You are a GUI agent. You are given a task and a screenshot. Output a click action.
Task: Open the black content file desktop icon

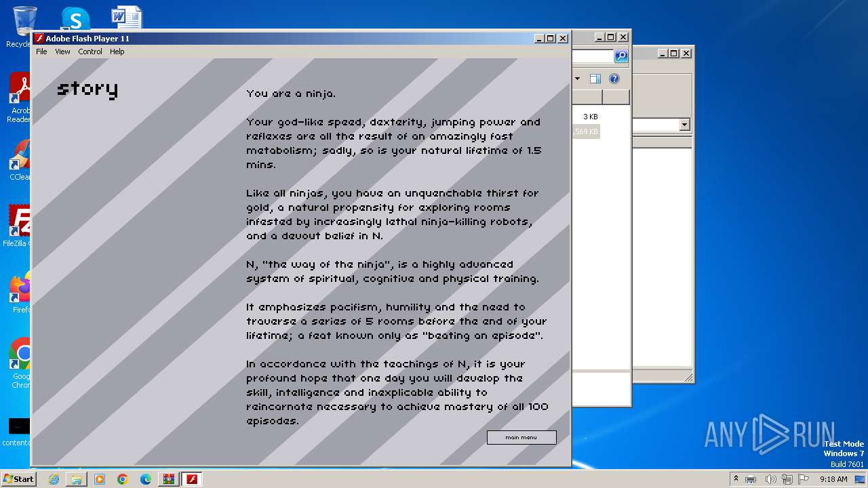19,432
